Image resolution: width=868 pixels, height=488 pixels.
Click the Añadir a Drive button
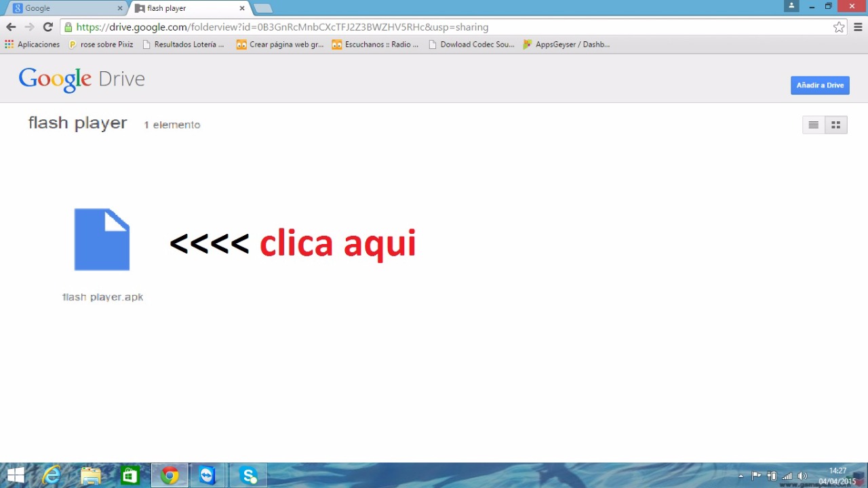(x=820, y=85)
